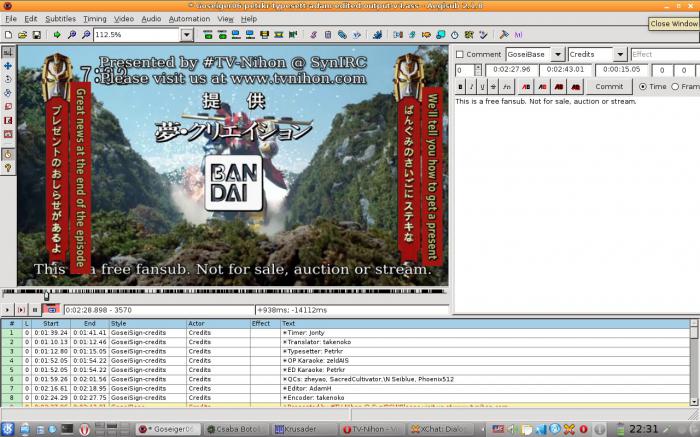Select the drag subtitles tool

click(8, 66)
